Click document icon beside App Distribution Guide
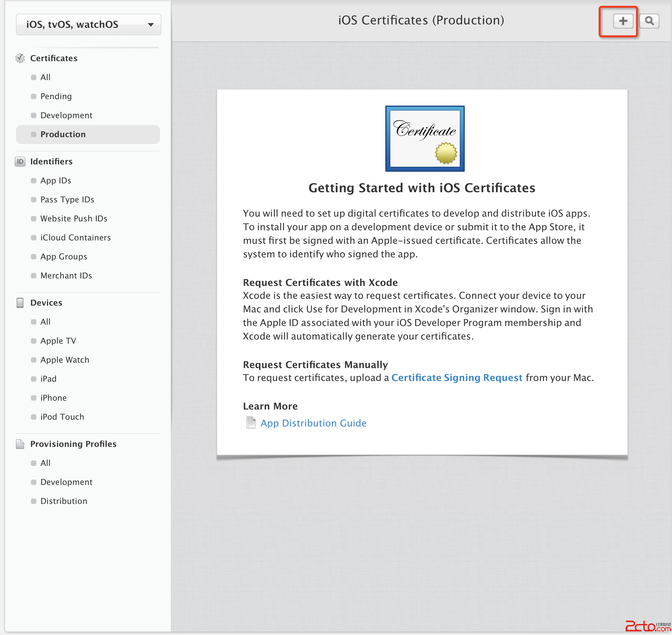The image size is (672, 635). tap(251, 423)
